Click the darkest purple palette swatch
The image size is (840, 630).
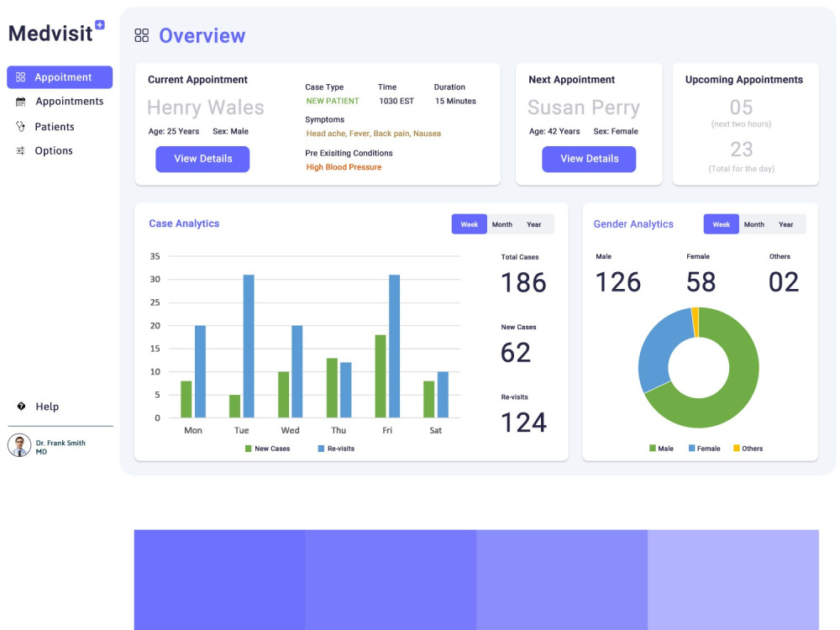[x=219, y=580]
